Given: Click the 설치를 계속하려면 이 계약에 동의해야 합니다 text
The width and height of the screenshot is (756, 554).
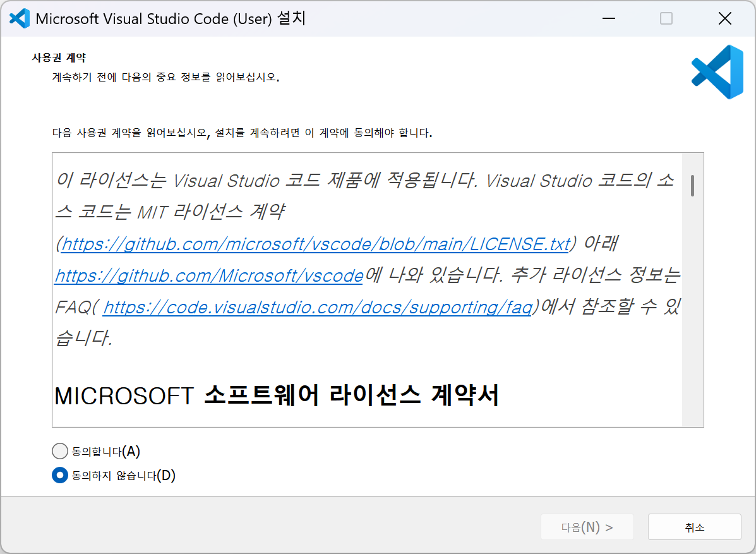Looking at the screenshot, I should (x=323, y=133).
